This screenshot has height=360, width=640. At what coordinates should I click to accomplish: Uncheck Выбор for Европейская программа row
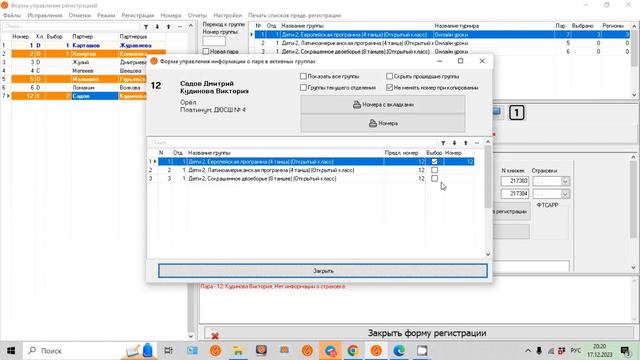[x=434, y=162]
